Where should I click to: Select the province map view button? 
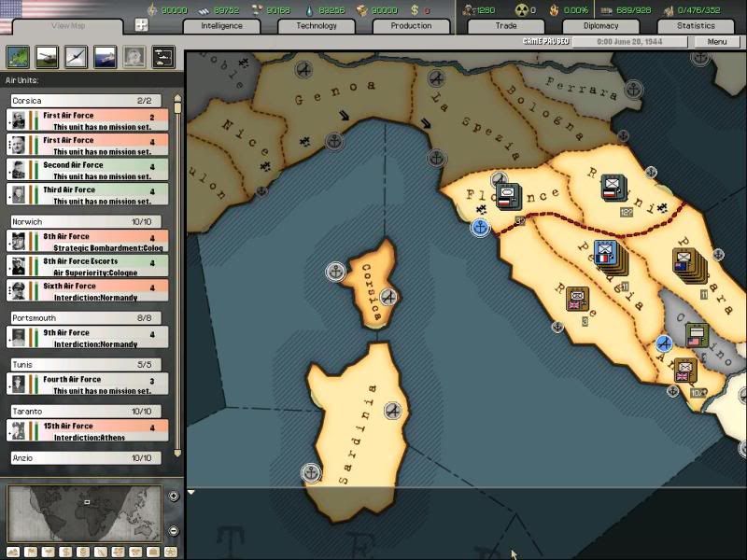pos(18,57)
